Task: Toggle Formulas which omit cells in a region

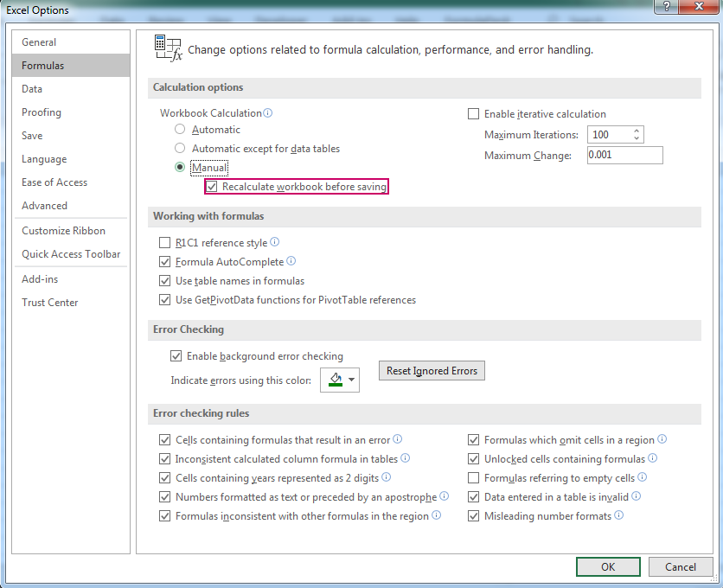Action: (x=474, y=439)
